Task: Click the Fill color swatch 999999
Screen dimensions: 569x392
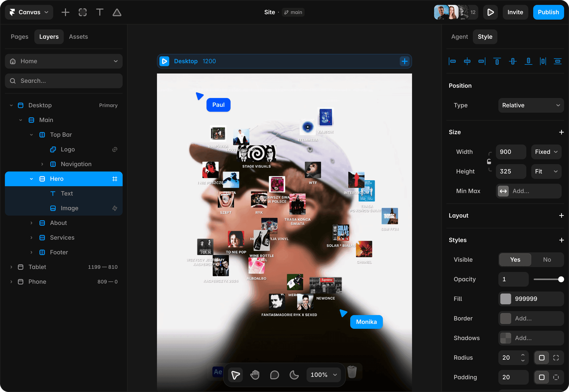Action: click(x=505, y=299)
